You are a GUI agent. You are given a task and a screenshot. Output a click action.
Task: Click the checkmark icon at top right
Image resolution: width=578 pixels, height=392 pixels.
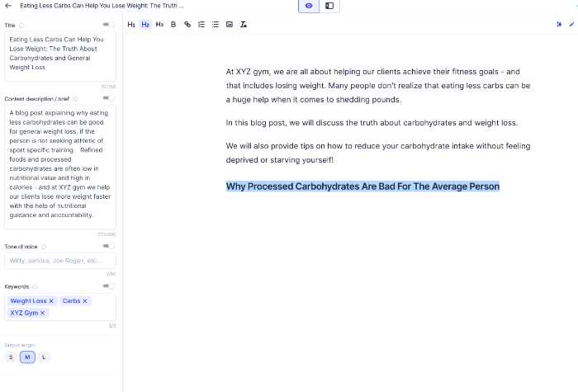pyautogui.click(x=571, y=25)
